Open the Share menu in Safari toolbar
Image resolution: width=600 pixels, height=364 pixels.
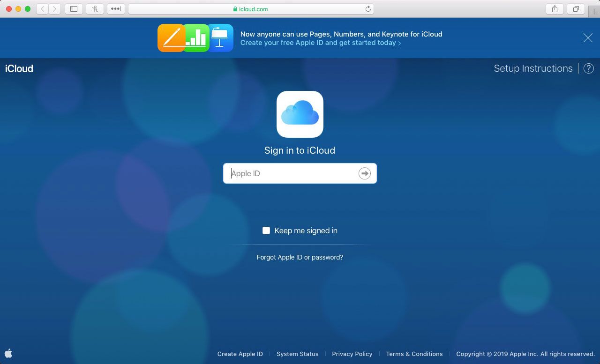tap(555, 9)
